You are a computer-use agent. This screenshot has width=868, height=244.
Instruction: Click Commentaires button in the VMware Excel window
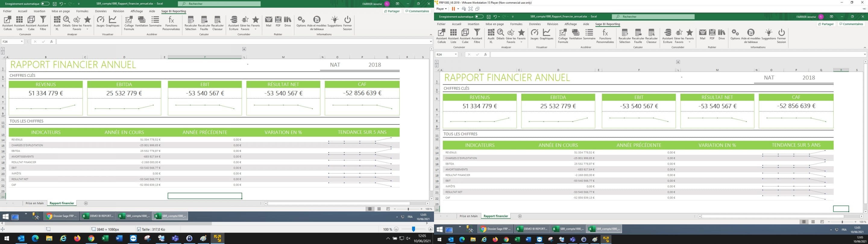[x=851, y=24]
